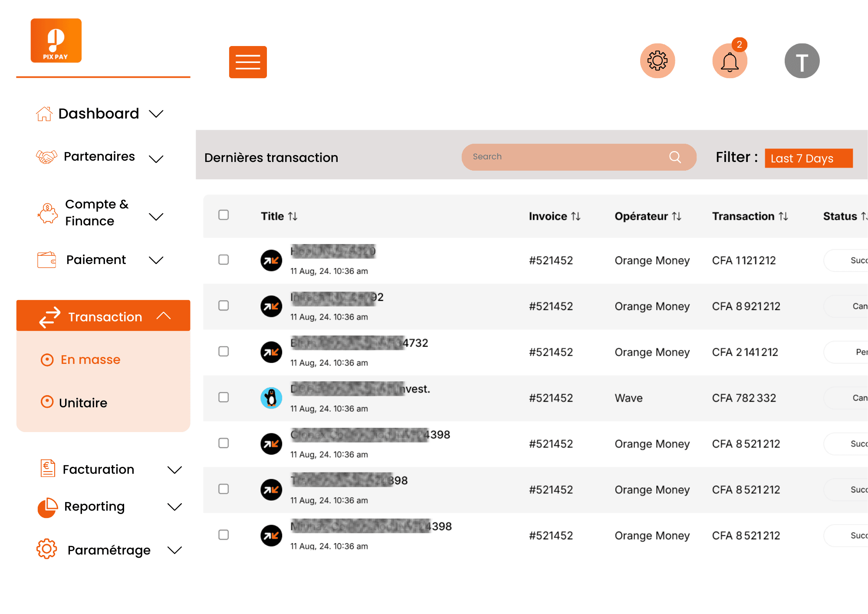Screen dimensions: 868x614
Task: Click the status pill in CFA 2 141 212 row
Action: pyautogui.click(x=846, y=352)
